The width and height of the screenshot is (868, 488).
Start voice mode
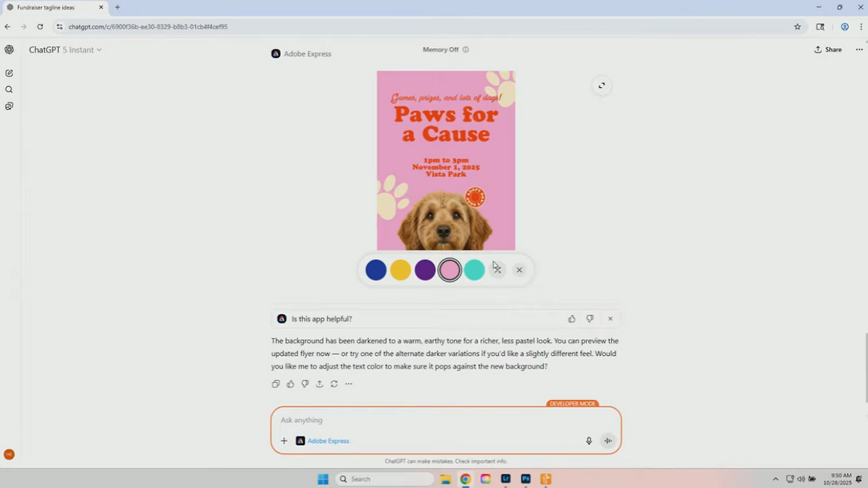coord(608,441)
